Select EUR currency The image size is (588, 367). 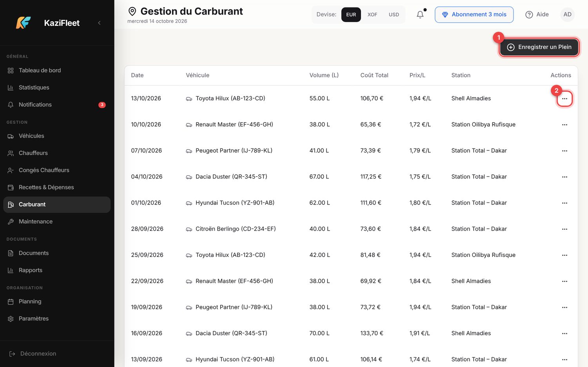pos(351,14)
